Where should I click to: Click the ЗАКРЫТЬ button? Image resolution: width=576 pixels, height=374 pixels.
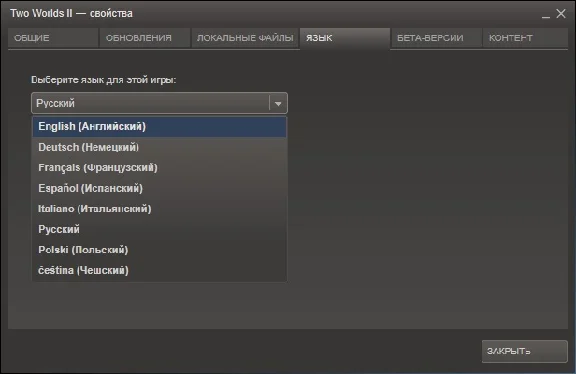click(x=525, y=351)
